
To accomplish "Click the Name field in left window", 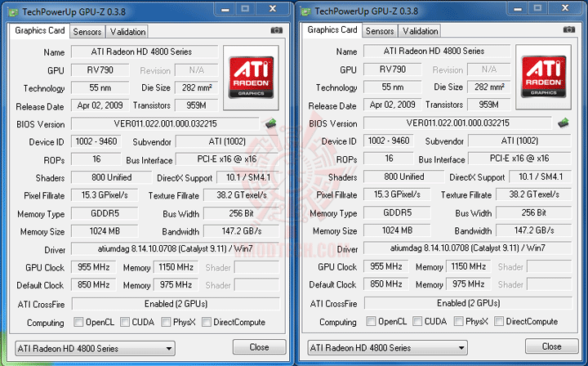I will coord(145,51).
